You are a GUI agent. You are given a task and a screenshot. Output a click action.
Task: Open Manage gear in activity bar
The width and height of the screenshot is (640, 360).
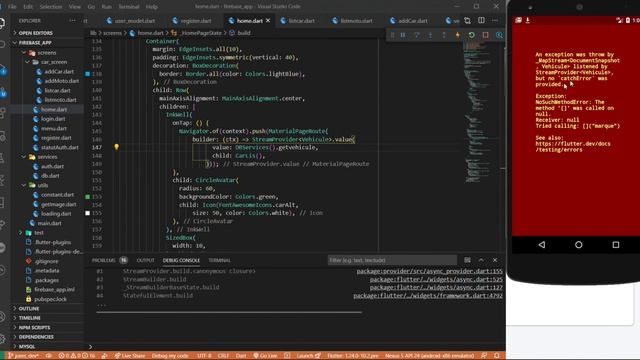(2, 338)
